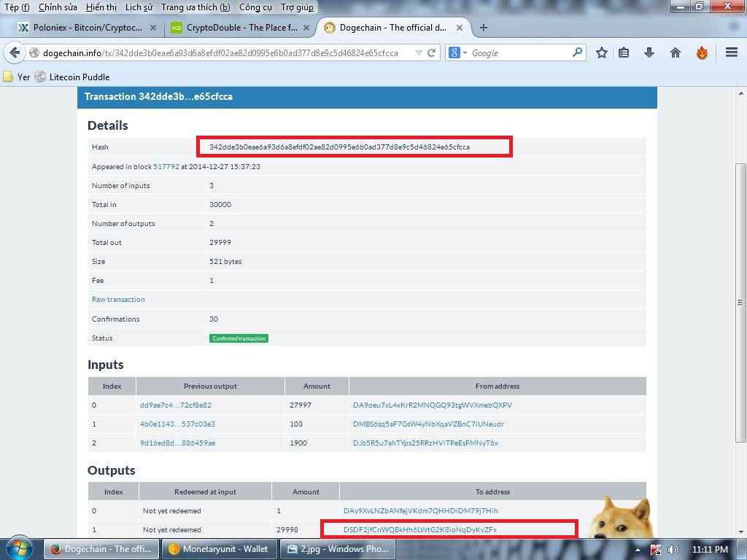Open the Raw transaction link
Image resolution: width=747 pixels, height=560 pixels.
coord(118,300)
